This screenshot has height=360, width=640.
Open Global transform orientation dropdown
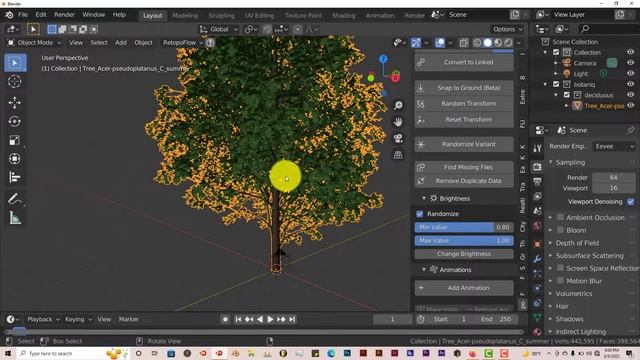pyautogui.click(x=219, y=29)
